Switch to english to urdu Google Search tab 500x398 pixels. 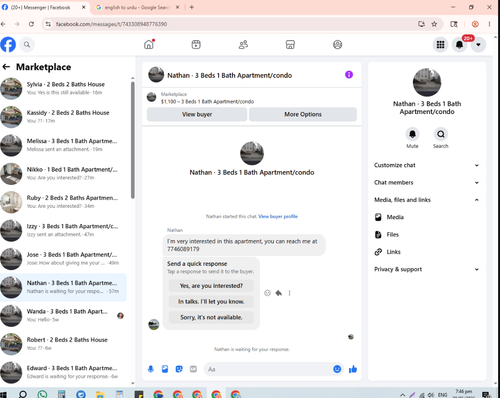[137, 7]
